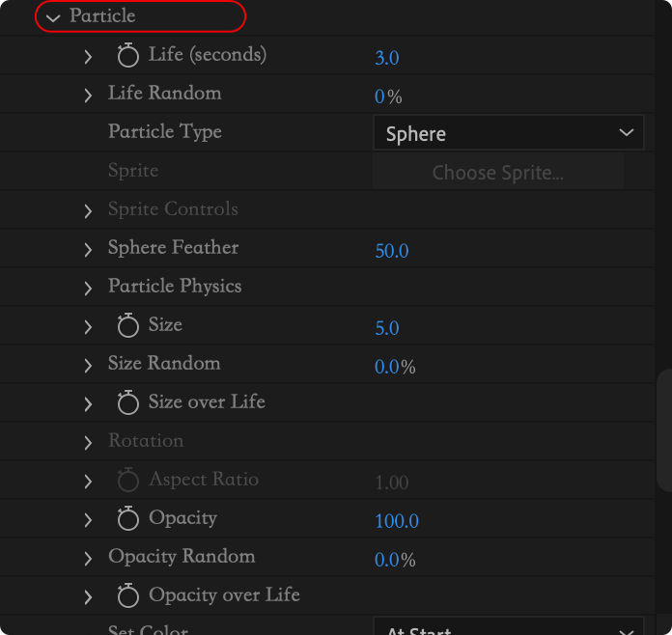Expand the Rotation property group
The width and height of the screenshot is (672, 635).
tap(88, 443)
